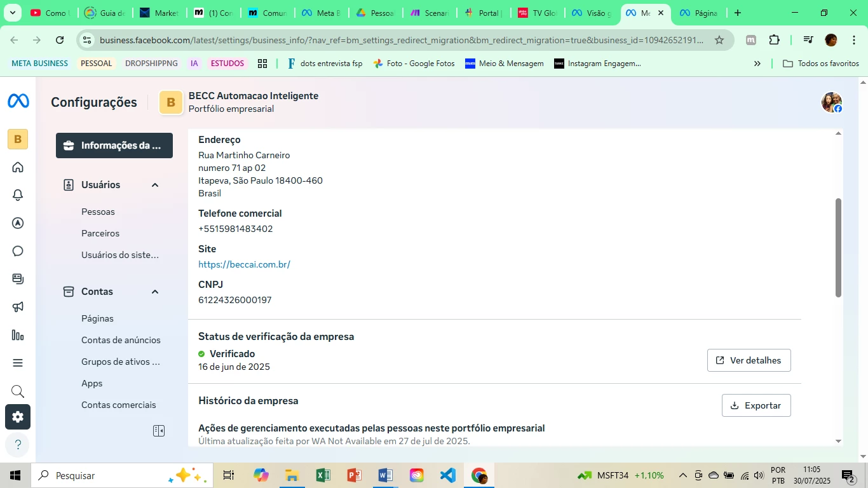Viewport: 868px width, 488px height.
Task: Click the Ver detalhes button
Action: pos(749,360)
